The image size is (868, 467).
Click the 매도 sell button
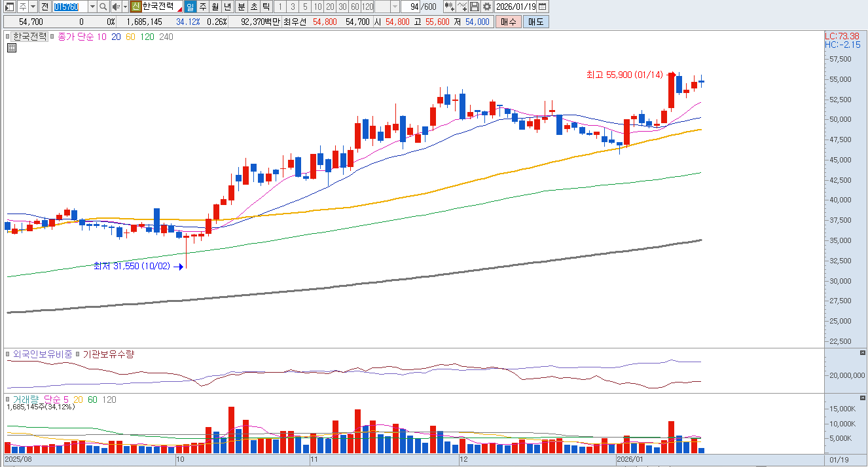[x=535, y=22]
